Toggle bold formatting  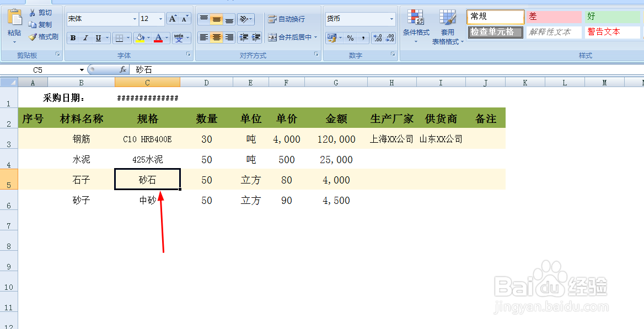tap(72, 37)
